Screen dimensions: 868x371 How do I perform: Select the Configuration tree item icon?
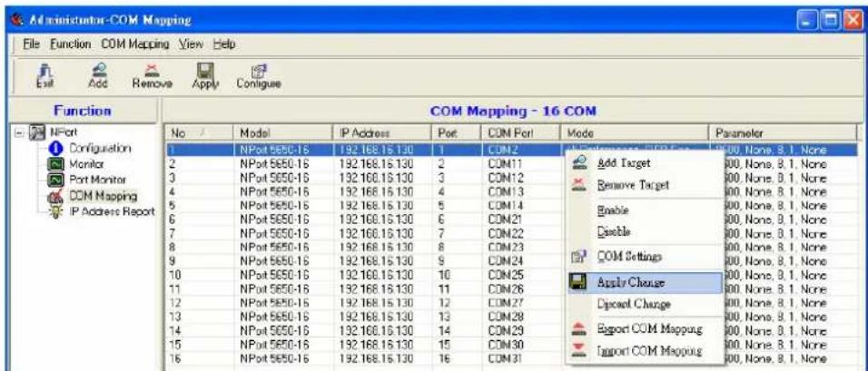tap(55, 149)
